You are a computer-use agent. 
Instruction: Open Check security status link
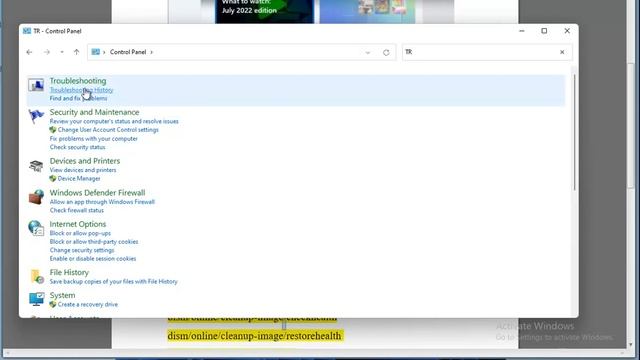coord(77,147)
